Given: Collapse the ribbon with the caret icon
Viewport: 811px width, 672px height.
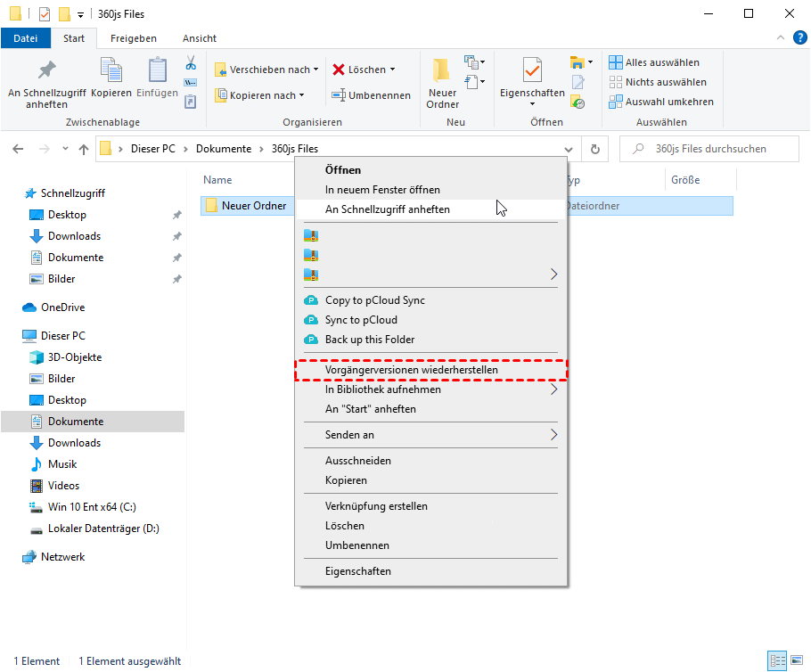Looking at the screenshot, I should [781, 37].
